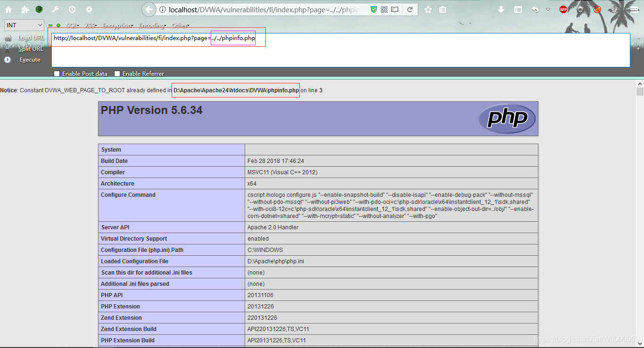
Task: Open the INT type dropdown
Action: coord(24,25)
